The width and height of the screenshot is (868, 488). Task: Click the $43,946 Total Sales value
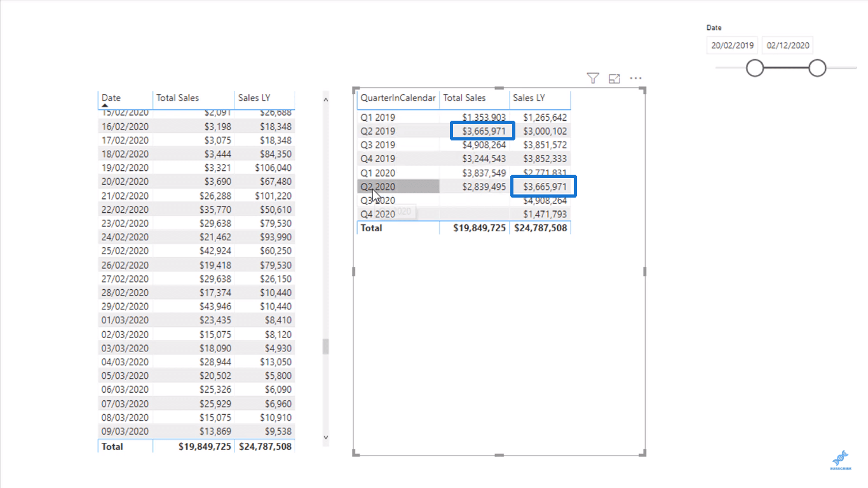tap(216, 306)
